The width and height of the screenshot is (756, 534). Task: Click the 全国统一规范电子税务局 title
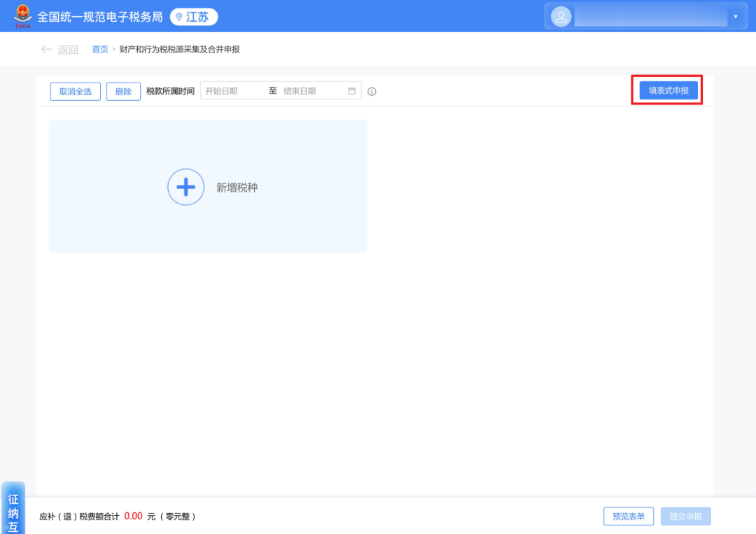[100, 17]
